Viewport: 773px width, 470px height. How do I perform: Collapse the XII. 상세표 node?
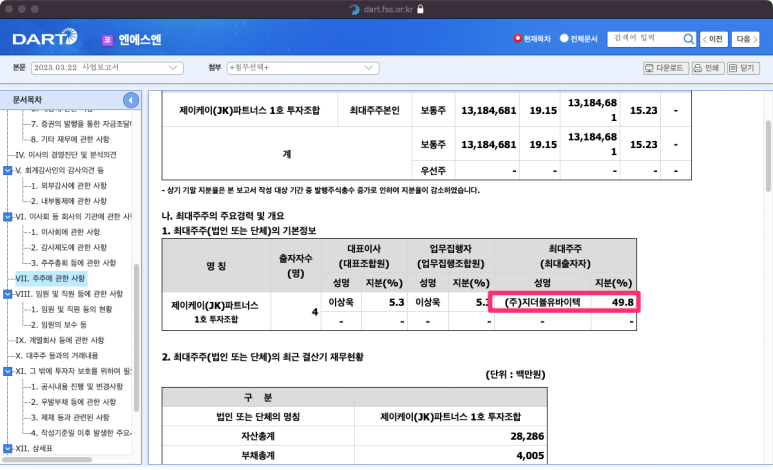(x=7, y=448)
